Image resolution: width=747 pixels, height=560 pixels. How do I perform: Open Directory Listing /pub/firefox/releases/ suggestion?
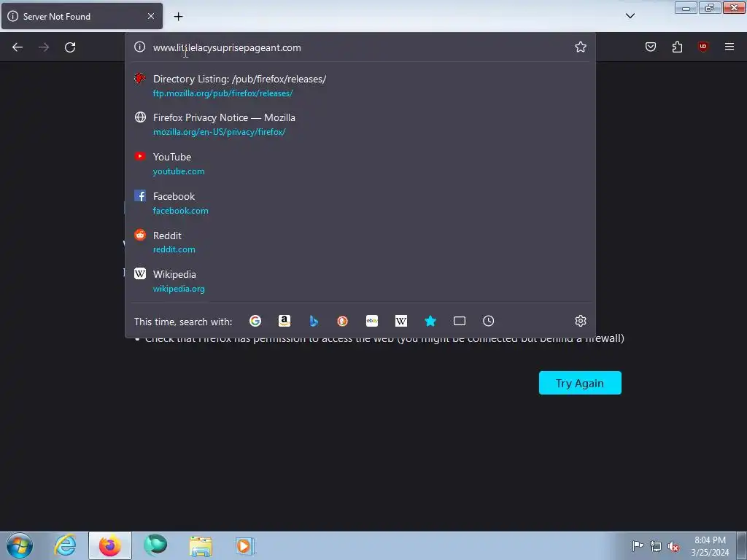360,86
